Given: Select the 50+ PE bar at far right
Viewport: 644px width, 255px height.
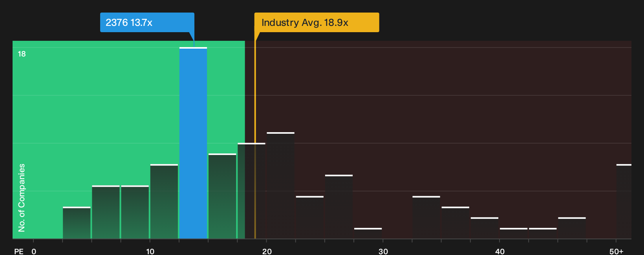Looking at the screenshot, I should point(624,201).
